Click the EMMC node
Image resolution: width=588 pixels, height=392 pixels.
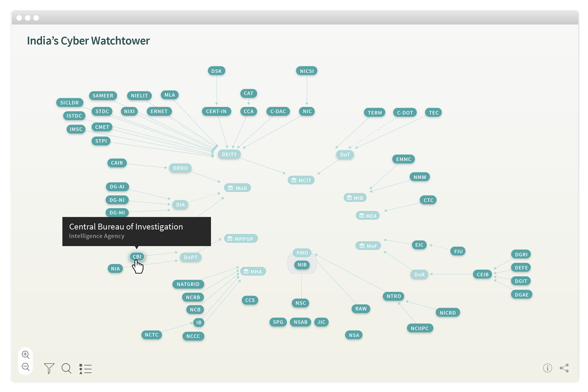pos(404,159)
